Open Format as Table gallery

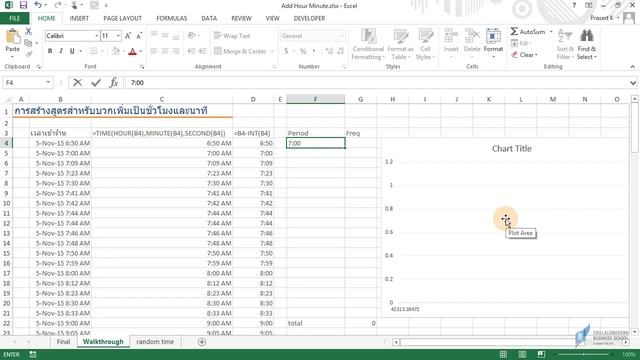pos(400,44)
